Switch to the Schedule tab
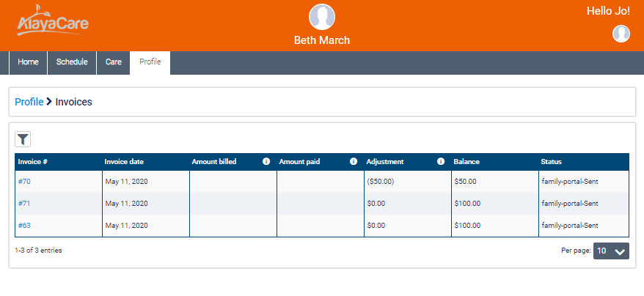Viewport: 644px width, 296px height. pyautogui.click(x=72, y=63)
